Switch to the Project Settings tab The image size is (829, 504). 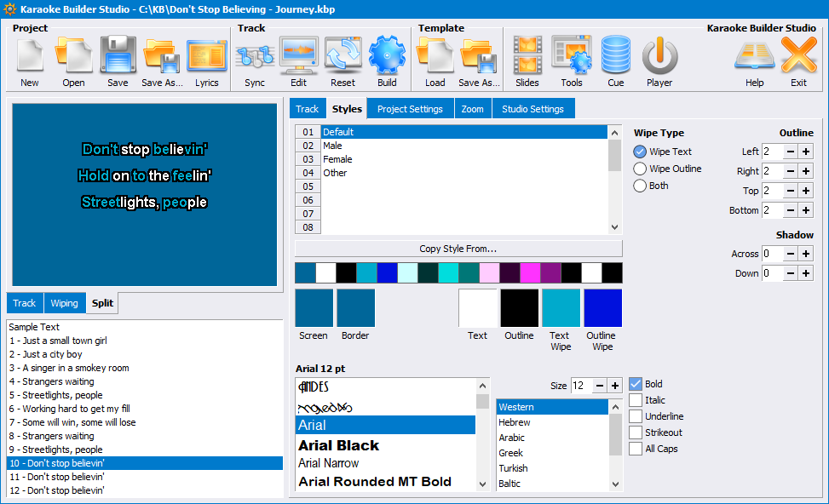410,109
